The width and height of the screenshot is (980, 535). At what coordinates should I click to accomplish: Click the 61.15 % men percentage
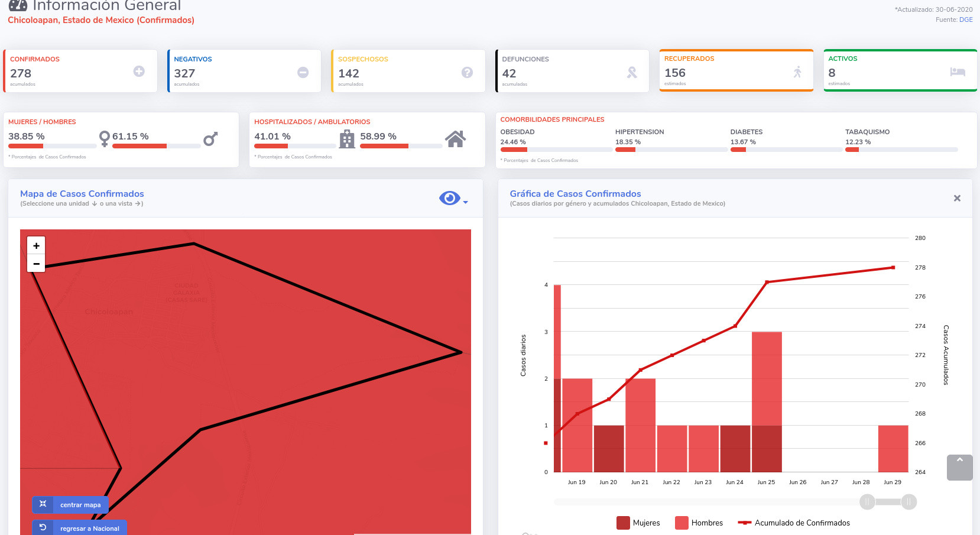click(x=131, y=136)
